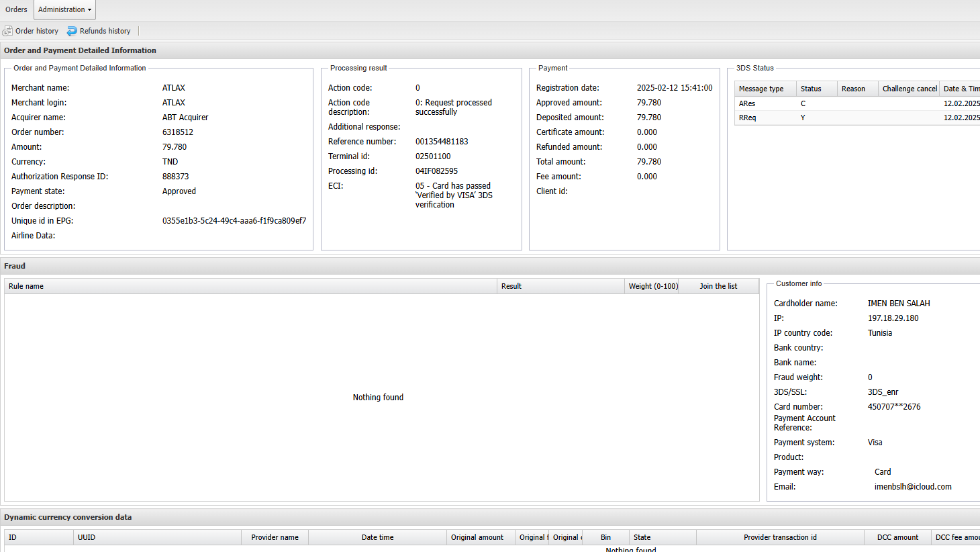Click the Order history icon
The image size is (980, 552).
point(8,31)
